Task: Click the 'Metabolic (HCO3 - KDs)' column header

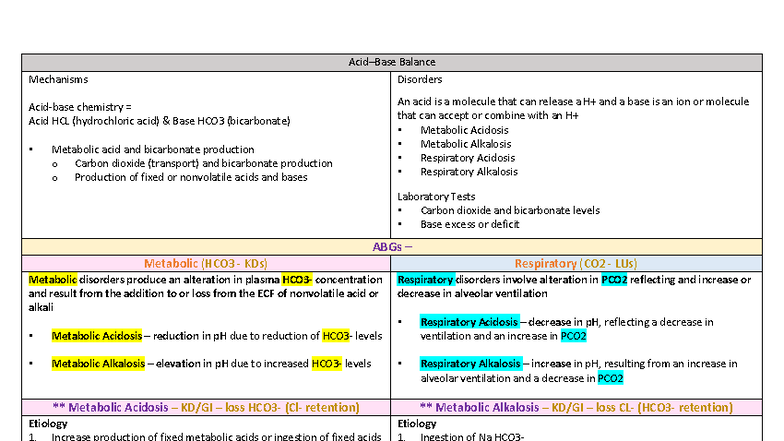Action: coord(206,264)
